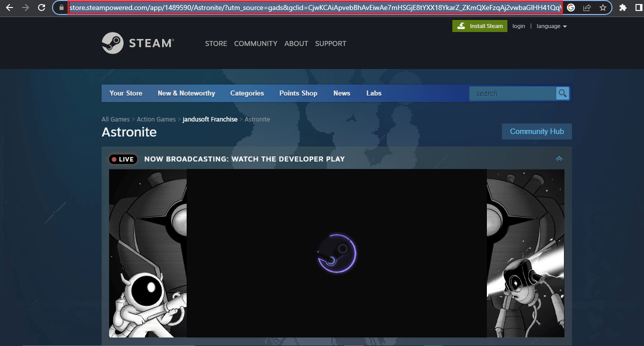This screenshot has width=644, height=346.
Task: Click the LIVE badge
Action: pos(123,159)
